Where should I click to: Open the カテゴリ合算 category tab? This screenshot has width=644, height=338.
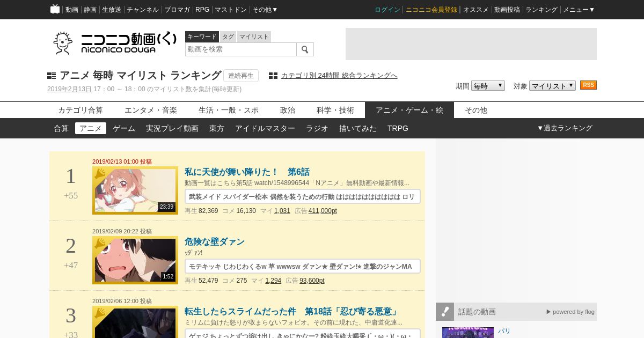coord(80,110)
